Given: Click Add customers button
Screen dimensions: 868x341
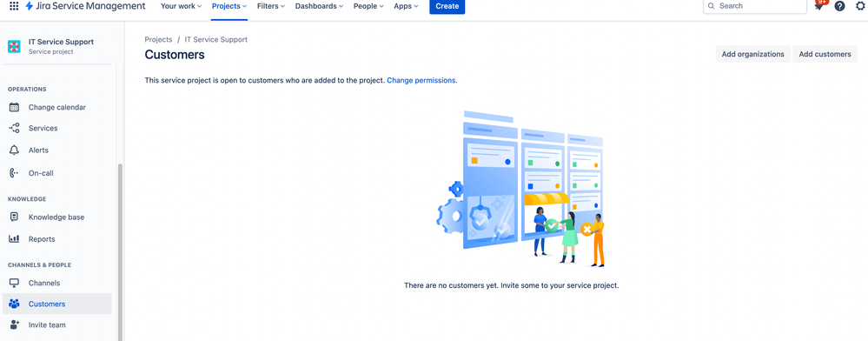Looking at the screenshot, I should (x=825, y=54).
